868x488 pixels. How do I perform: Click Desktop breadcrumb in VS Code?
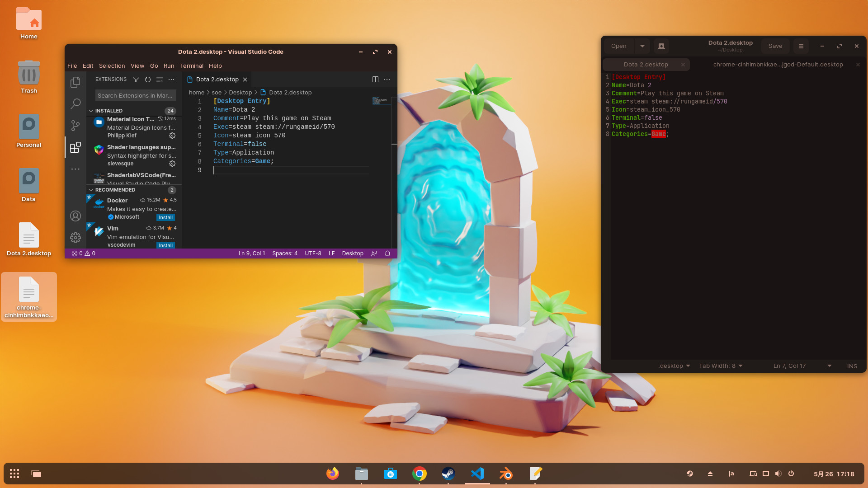coord(240,93)
